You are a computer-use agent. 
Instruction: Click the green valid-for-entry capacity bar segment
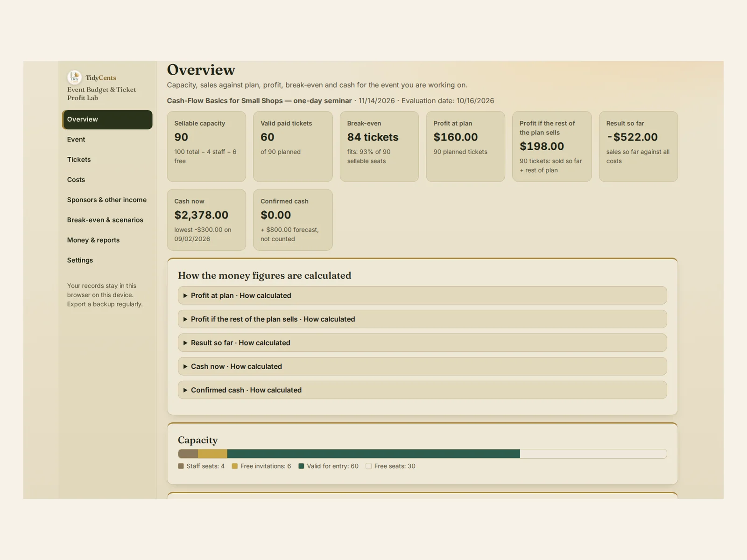tap(373, 454)
